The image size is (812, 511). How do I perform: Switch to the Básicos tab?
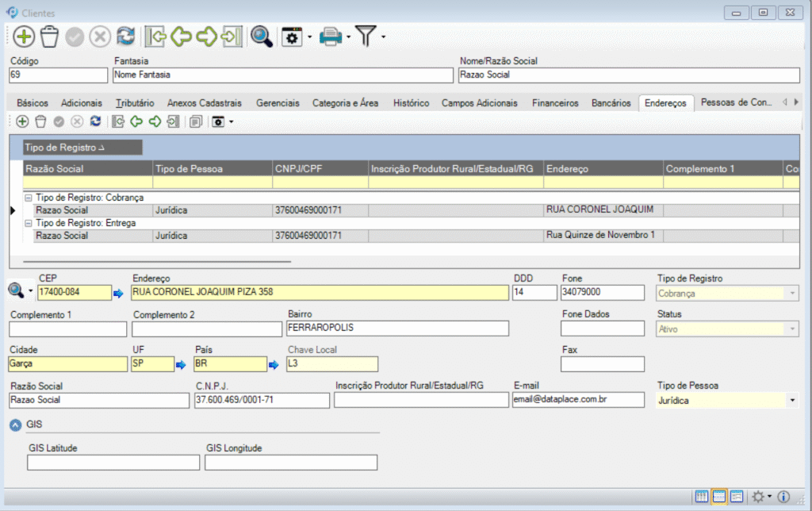coord(33,103)
